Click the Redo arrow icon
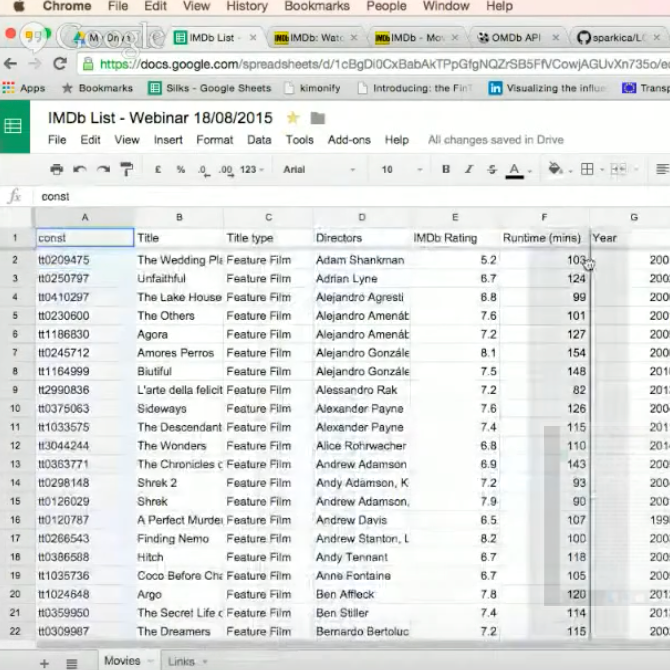 pos(103,170)
